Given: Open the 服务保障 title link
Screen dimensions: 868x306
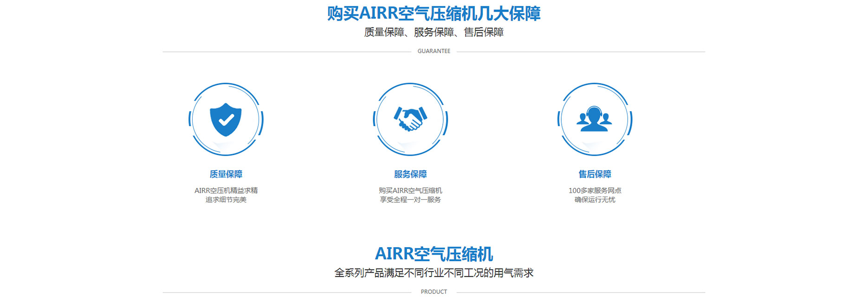Looking at the screenshot, I should coord(410,174).
